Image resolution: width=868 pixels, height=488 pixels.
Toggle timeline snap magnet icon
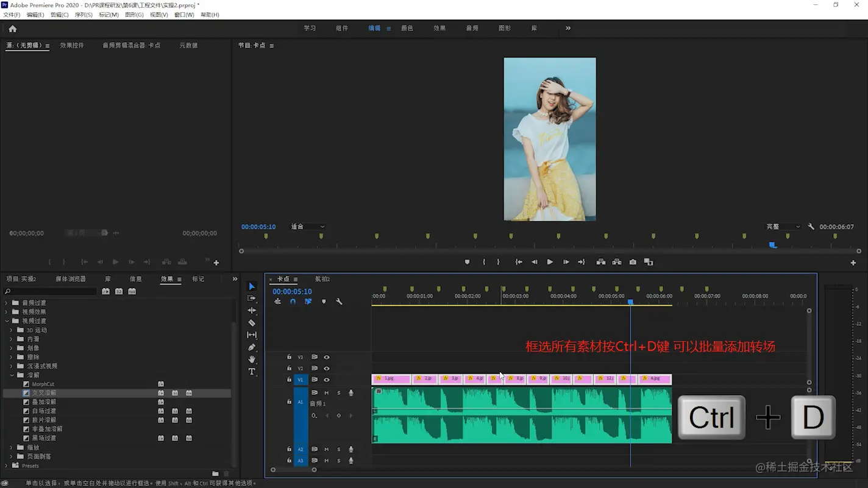point(293,302)
